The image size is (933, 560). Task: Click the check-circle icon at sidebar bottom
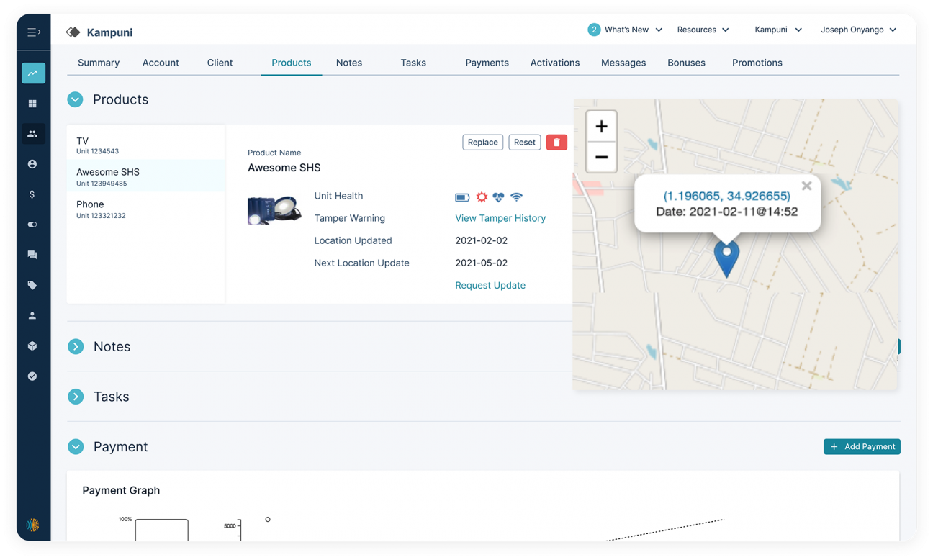tap(33, 375)
